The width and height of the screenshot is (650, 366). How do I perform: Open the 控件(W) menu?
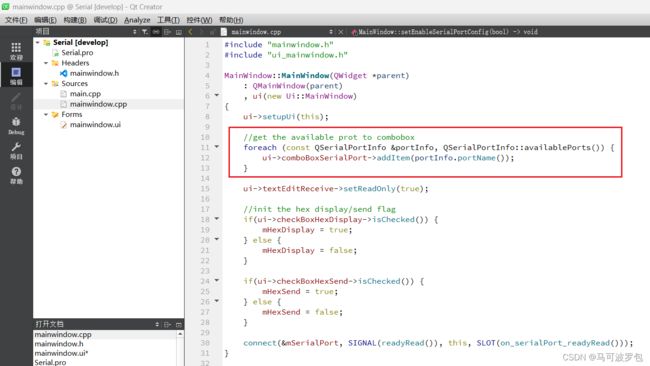coord(199,20)
